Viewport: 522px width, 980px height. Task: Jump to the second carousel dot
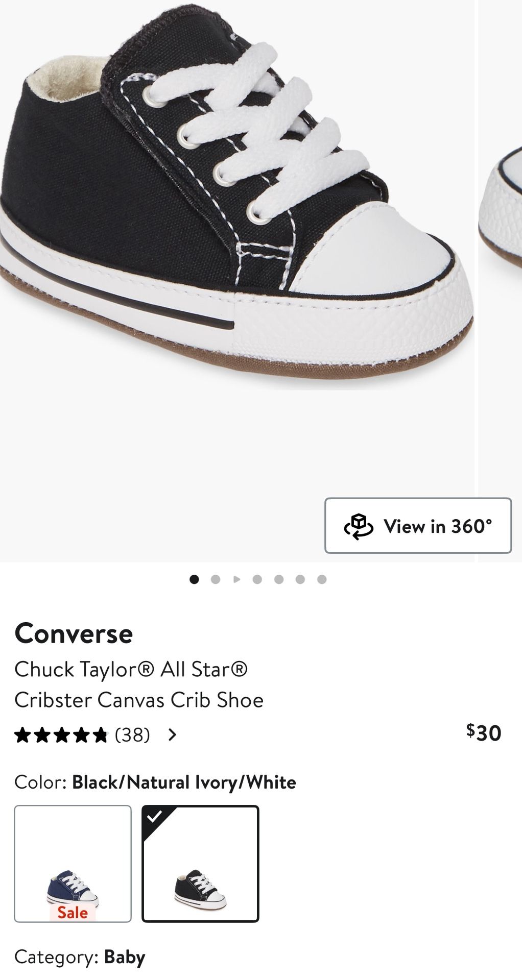tap(216, 579)
